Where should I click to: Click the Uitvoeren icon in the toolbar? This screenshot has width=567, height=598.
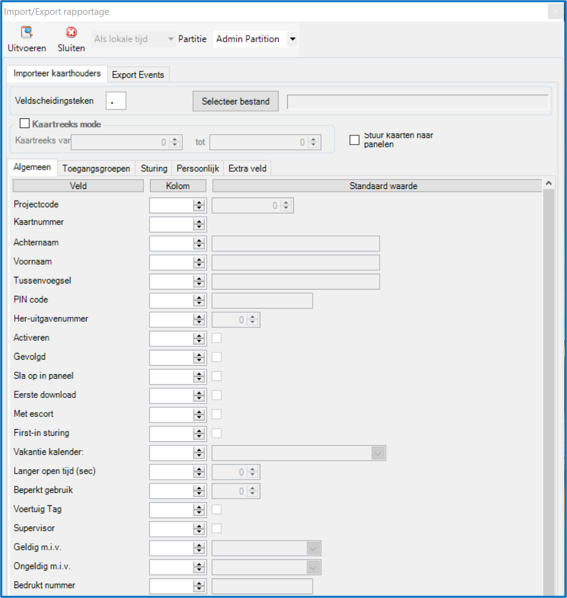(x=27, y=32)
